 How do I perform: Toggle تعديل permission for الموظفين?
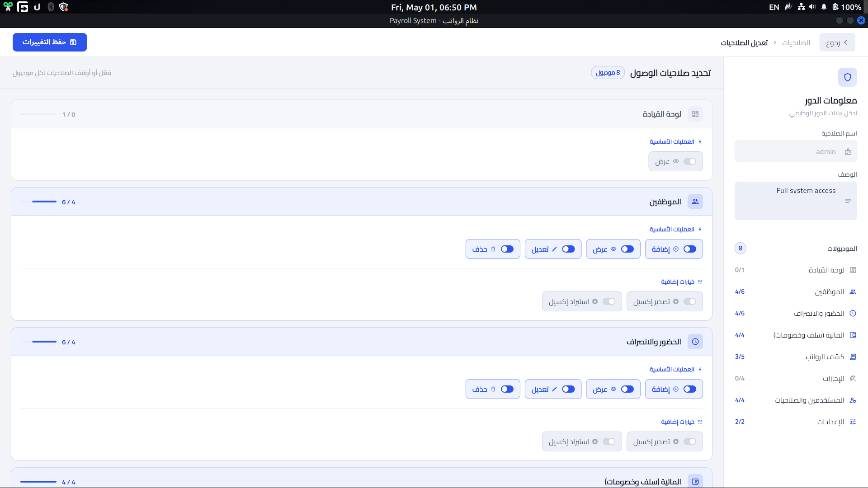pyautogui.click(x=568, y=249)
